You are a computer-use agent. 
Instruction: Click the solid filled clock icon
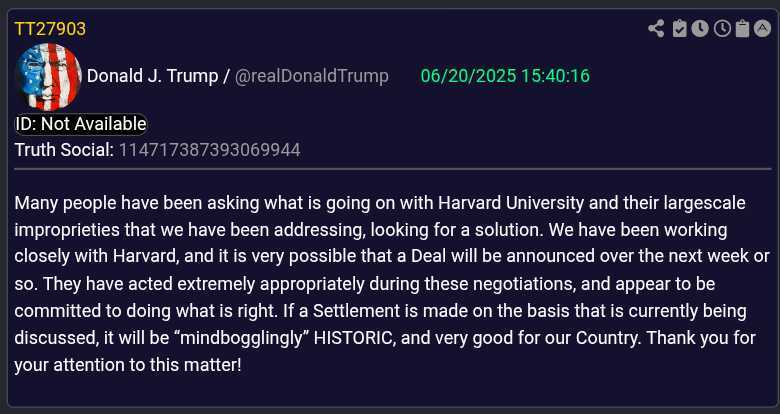pyautogui.click(x=701, y=28)
